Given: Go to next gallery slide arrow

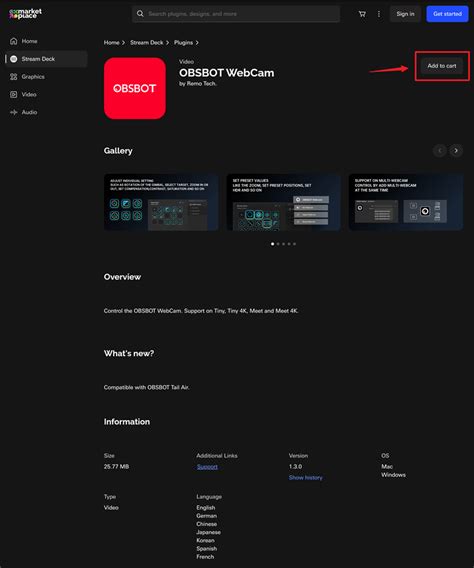Looking at the screenshot, I should (x=456, y=150).
